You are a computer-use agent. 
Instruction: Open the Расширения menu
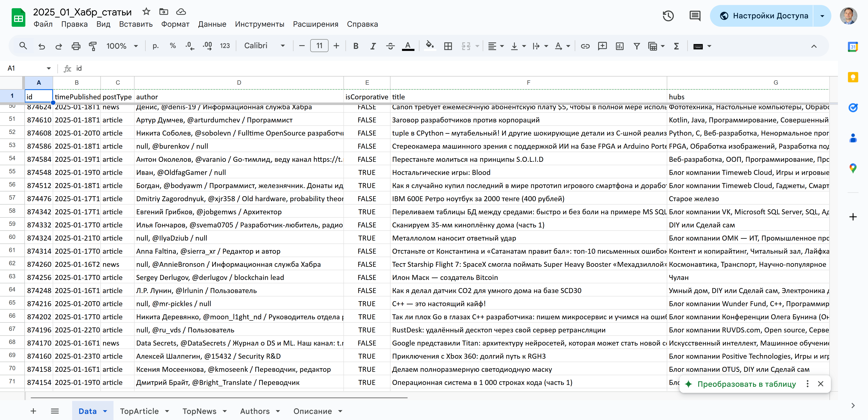point(315,24)
